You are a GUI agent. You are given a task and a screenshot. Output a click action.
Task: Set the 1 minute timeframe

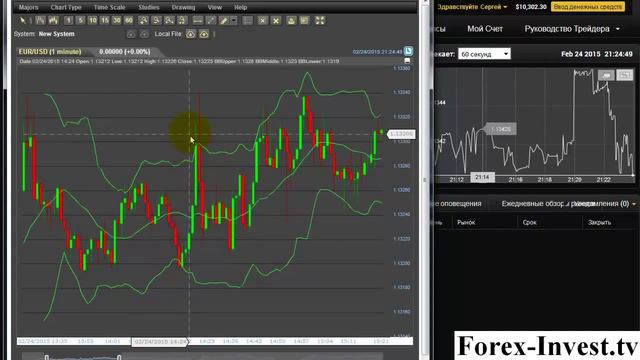69,20
